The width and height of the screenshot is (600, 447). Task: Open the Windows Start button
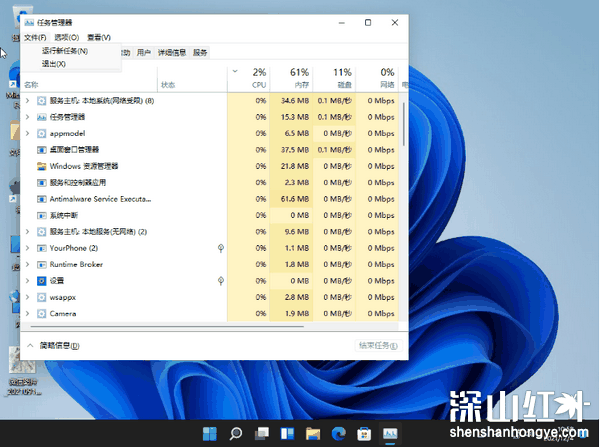(210, 434)
